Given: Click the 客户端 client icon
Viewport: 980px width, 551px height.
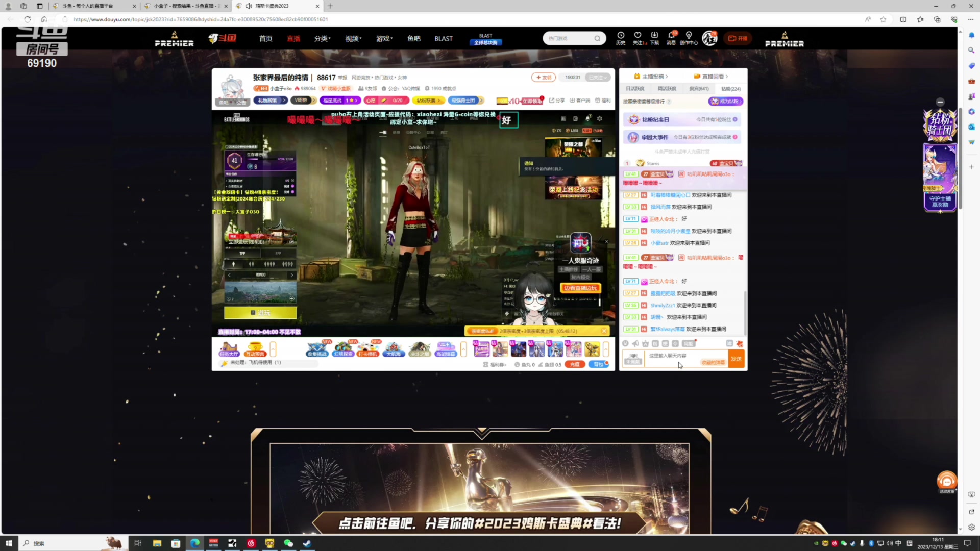Looking at the screenshot, I should point(580,101).
